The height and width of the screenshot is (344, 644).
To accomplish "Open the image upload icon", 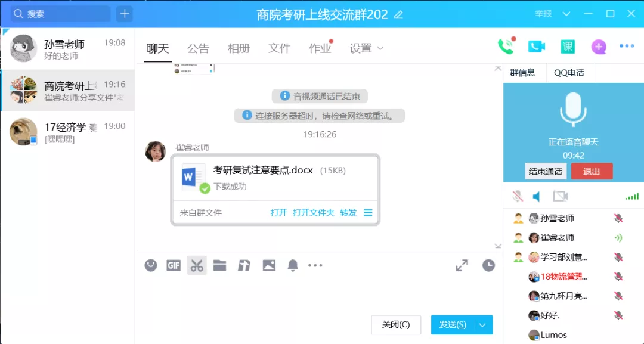I will pos(268,265).
